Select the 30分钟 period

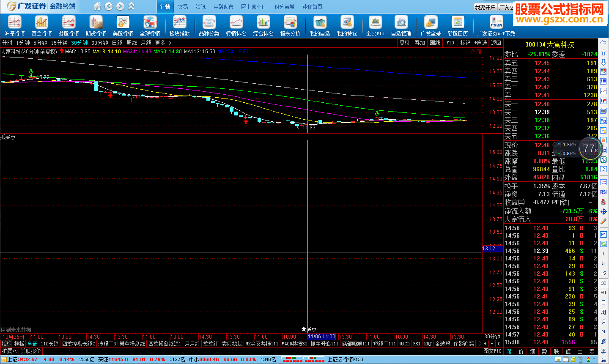[79, 43]
